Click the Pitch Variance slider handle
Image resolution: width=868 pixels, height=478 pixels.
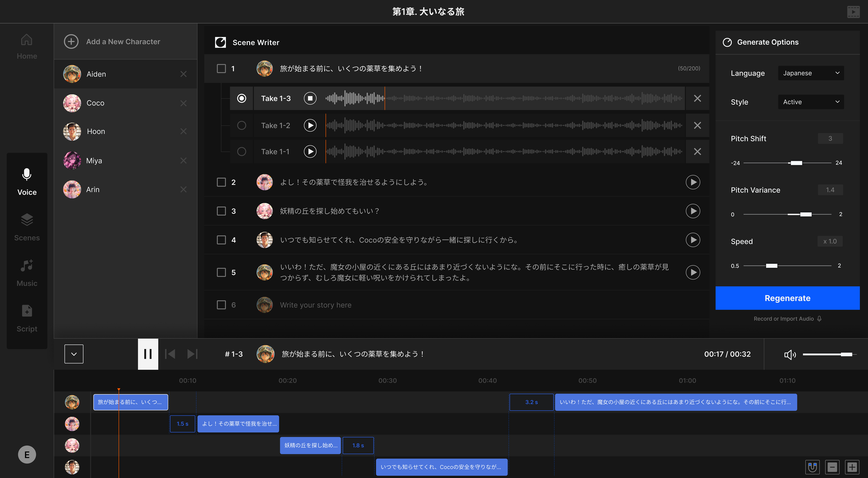805,214
